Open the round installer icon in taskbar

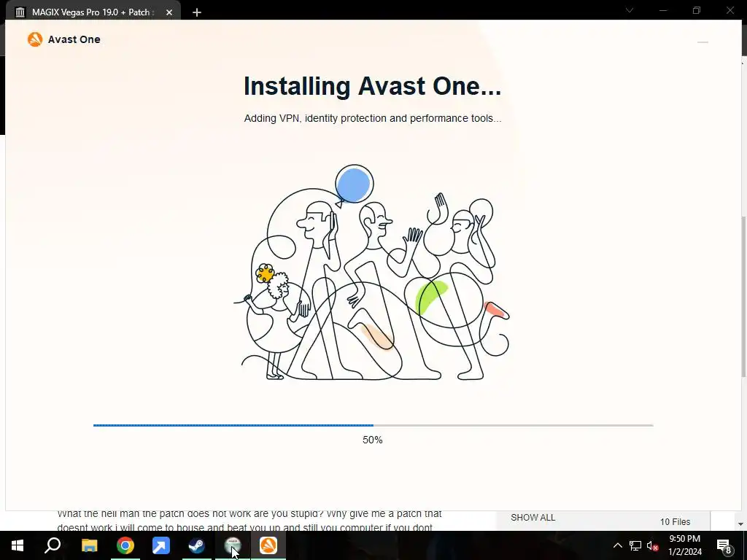coord(233,545)
